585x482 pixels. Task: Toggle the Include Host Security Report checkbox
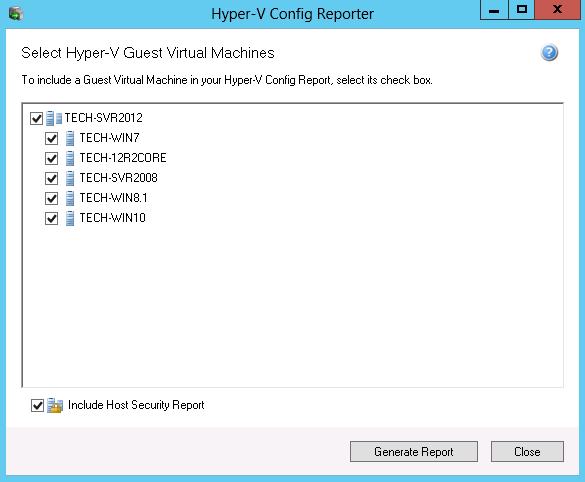tap(37, 406)
